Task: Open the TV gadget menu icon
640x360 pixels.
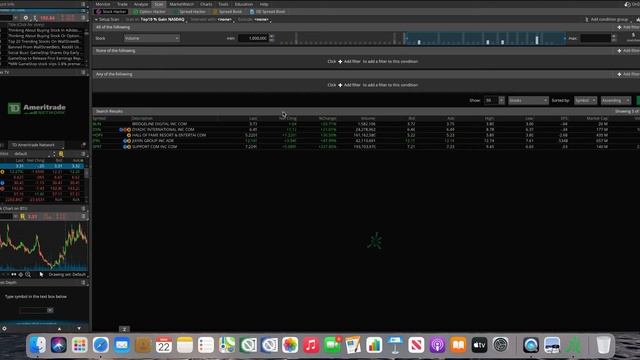Action: (x=83, y=72)
